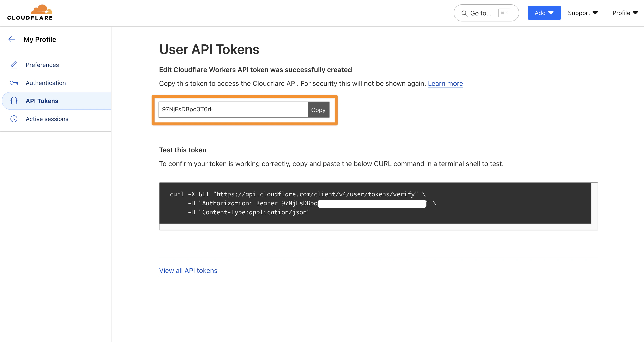This screenshot has width=644, height=342.
Task: Open Active sessions page
Action: pyautogui.click(x=47, y=119)
